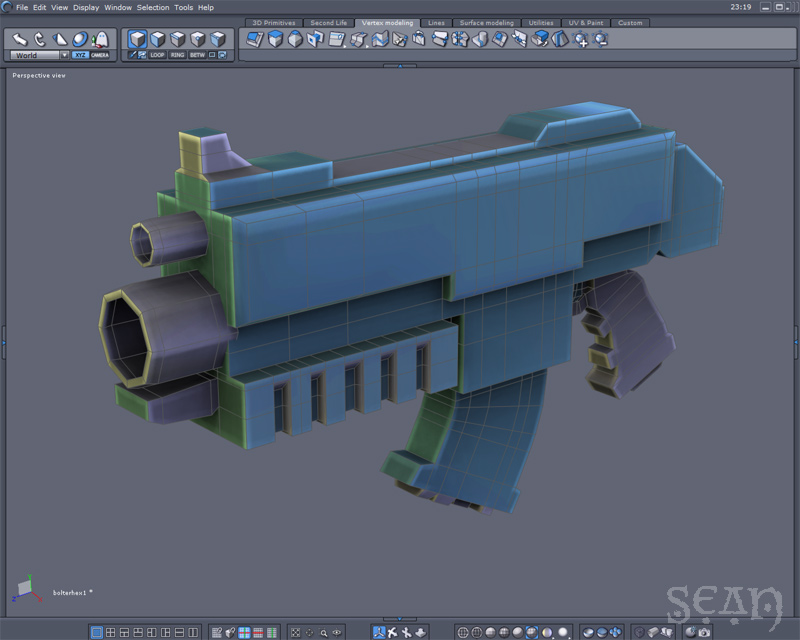Click the camera snapshot icon
Screen dimensions: 800x640
click(x=705, y=633)
